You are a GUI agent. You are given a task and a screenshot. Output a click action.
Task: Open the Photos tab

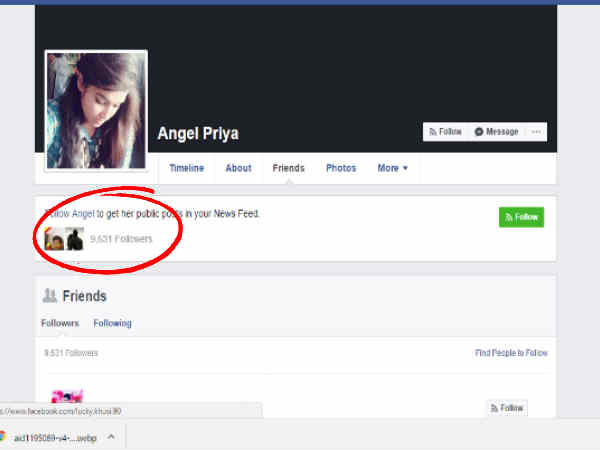tap(341, 168)
